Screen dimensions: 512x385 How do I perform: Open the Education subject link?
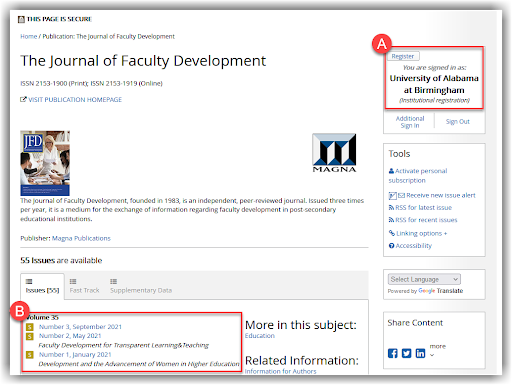[x=260, y=336]
